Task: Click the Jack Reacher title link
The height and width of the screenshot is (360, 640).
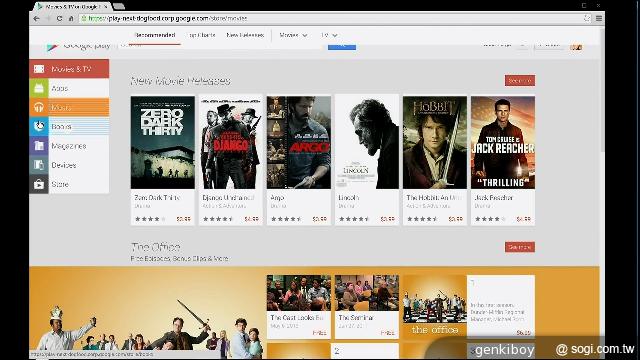Action: coord(494,198)
